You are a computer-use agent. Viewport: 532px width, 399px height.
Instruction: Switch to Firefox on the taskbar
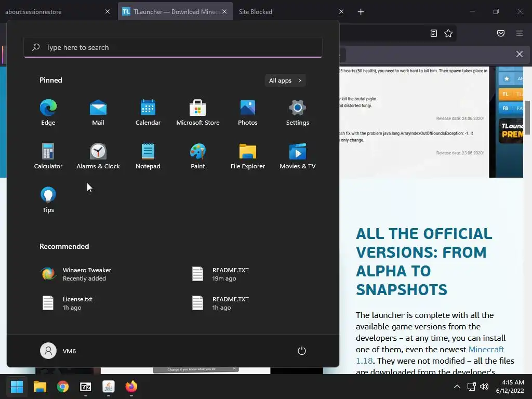(x=131, y=387)
